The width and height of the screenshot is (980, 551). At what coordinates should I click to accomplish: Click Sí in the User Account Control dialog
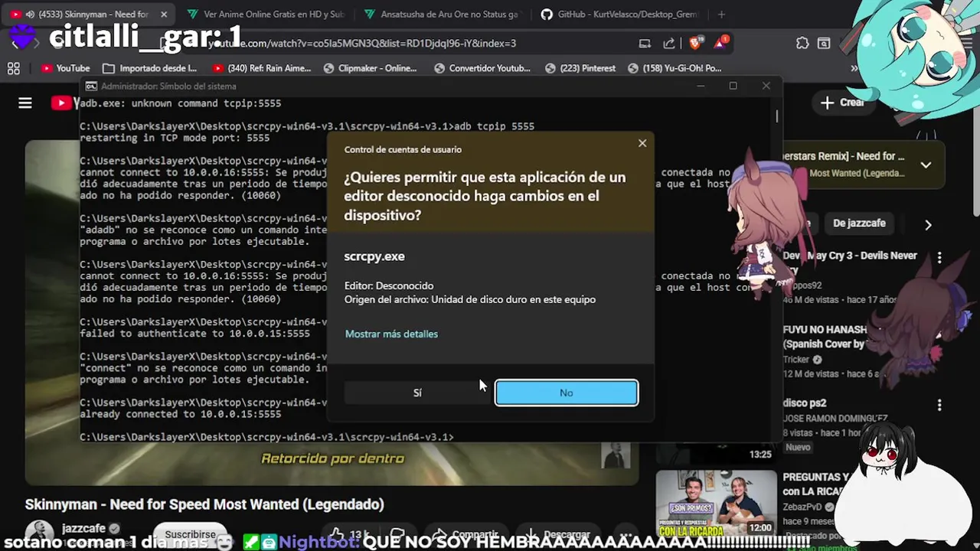(x=417, y=393)
